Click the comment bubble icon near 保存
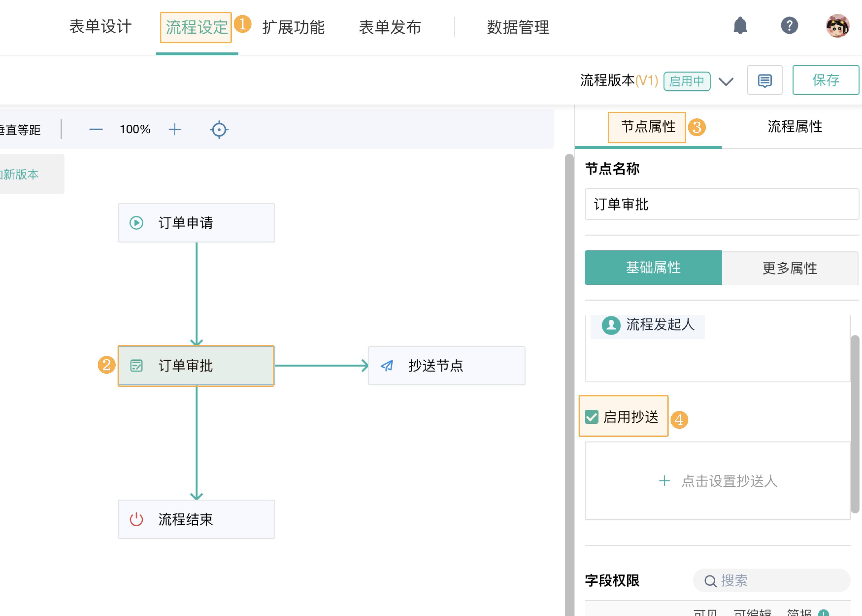The height and width of the screenshot is (616, 862). pos(764,80)
